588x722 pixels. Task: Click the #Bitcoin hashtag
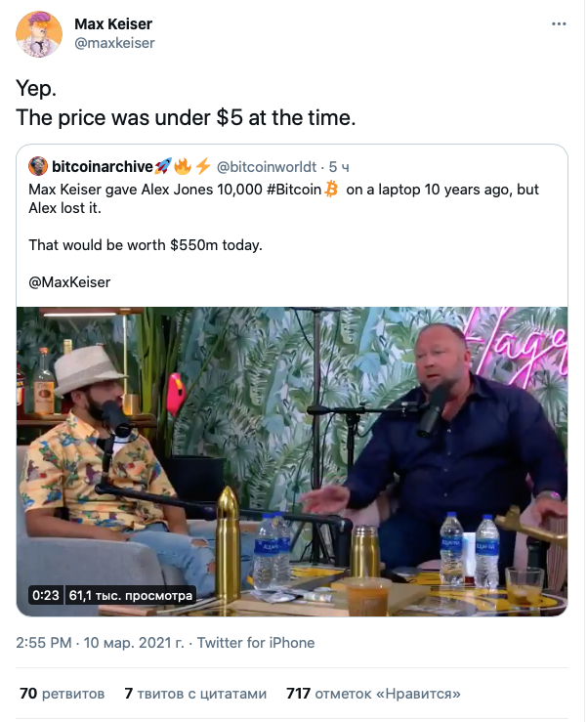287,189
